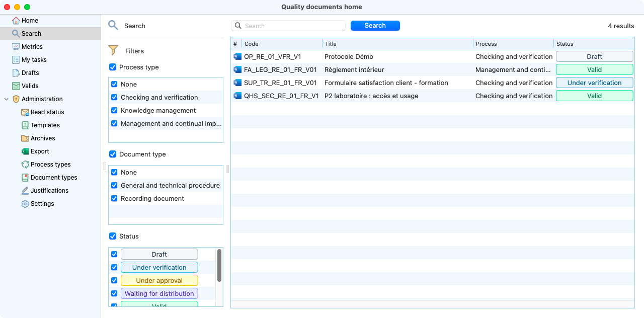Click the Archives folder icon

pyautogui.click(x=25, y=138)
